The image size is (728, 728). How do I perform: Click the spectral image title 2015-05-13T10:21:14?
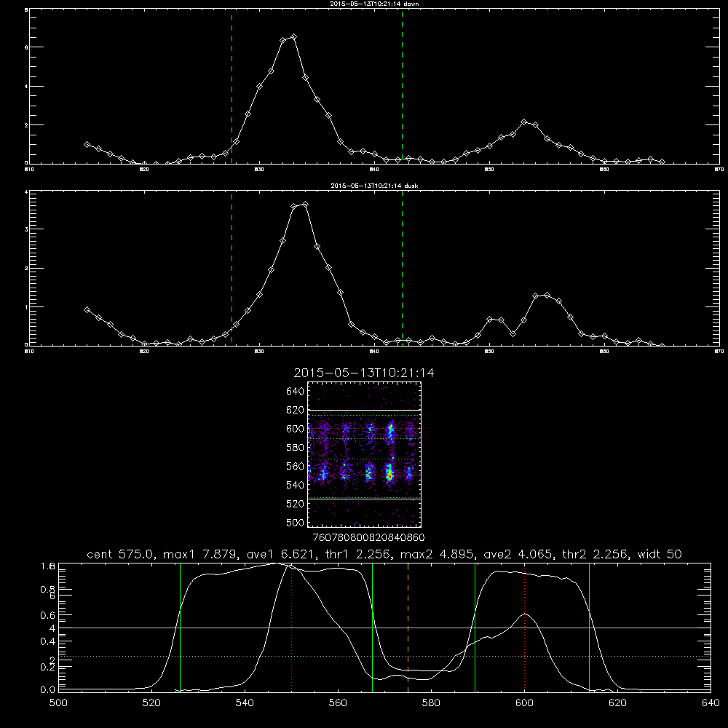[363, 373]
